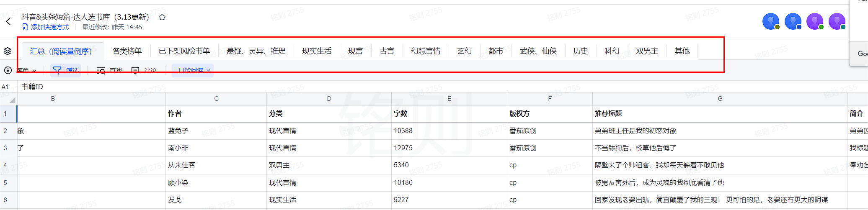Select row 4 header
The width and height of the screenshot is (868, 210).
[5, 165]
